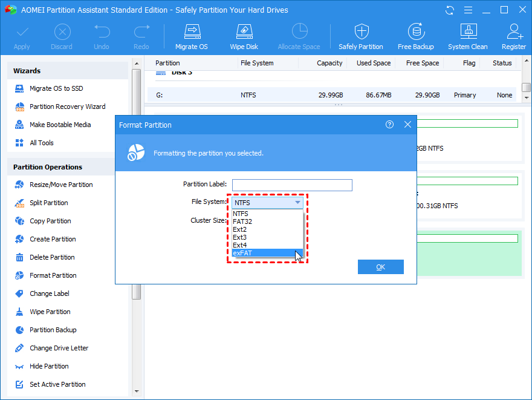Open the Migrate OS tool

click(192, 37)
